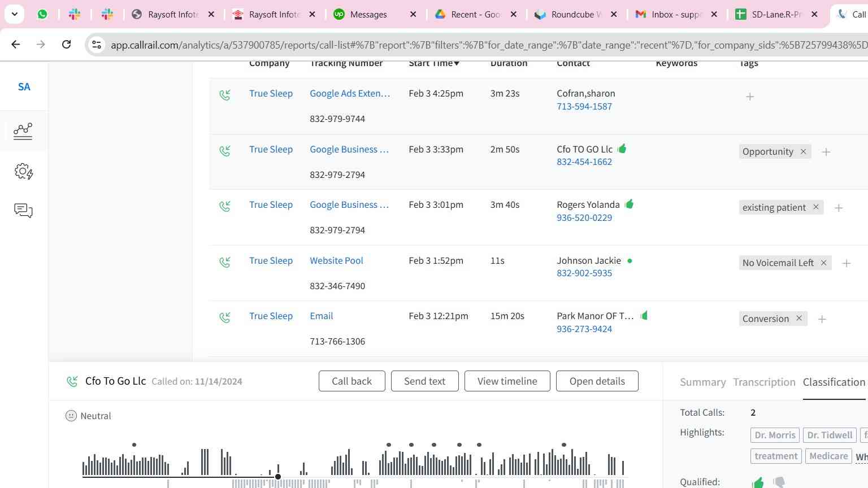Open phone number 936-273-9424

pos(584,329)
